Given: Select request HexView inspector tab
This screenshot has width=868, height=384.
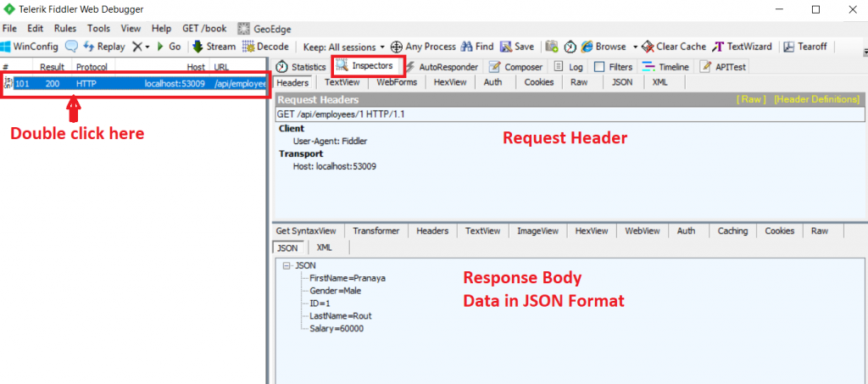Looking at the screenshot, I should tap(449, 82).
